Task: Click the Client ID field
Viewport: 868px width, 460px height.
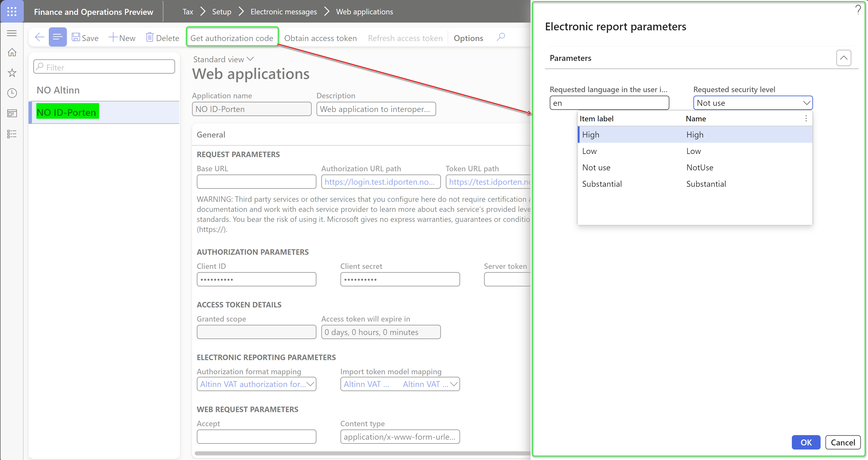Action: coord(256,279)
